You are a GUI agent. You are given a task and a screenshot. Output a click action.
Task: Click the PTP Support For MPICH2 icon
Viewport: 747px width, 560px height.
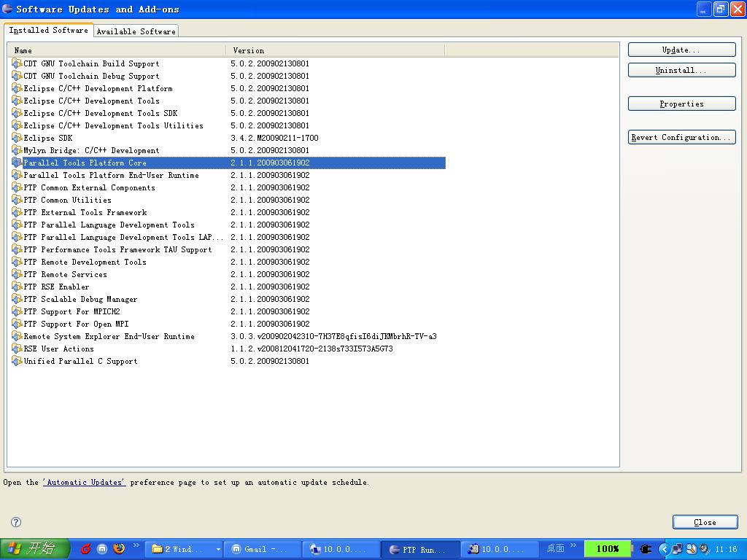[17, 311]
